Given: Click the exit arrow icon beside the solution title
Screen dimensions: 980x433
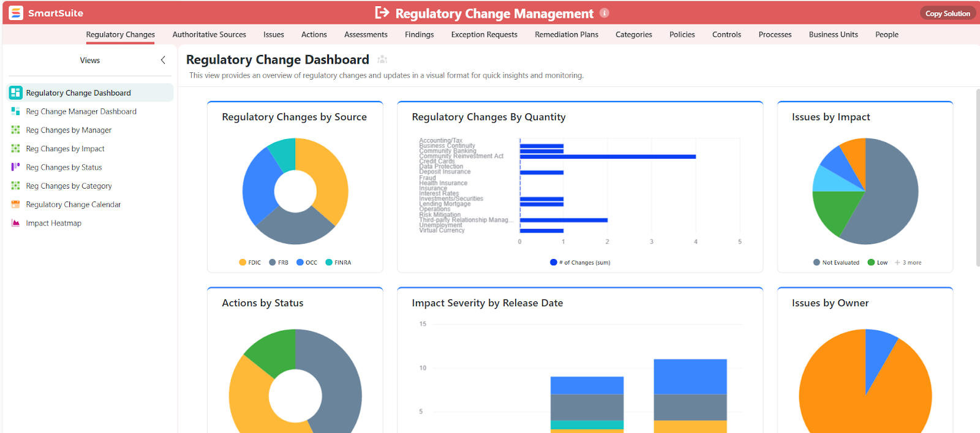Looking at the screenshot, I should (x=382, y=13).
